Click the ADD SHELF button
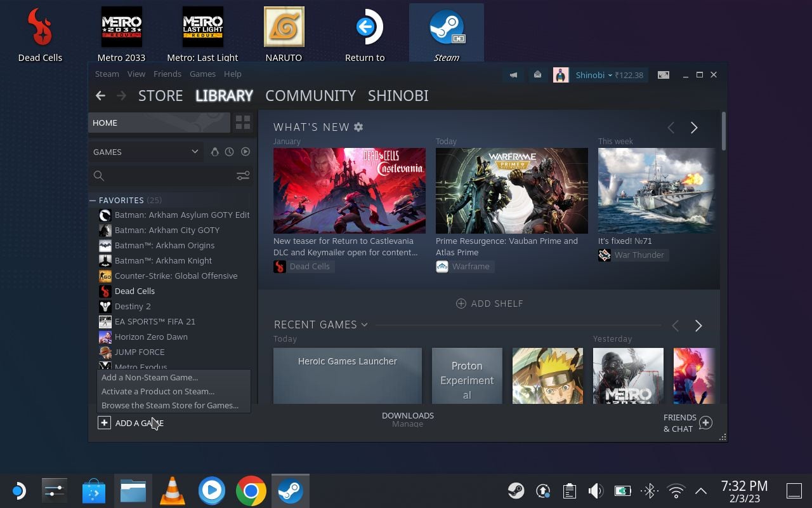812x508 pixels. pyautogui.click(x=490, y=304)
